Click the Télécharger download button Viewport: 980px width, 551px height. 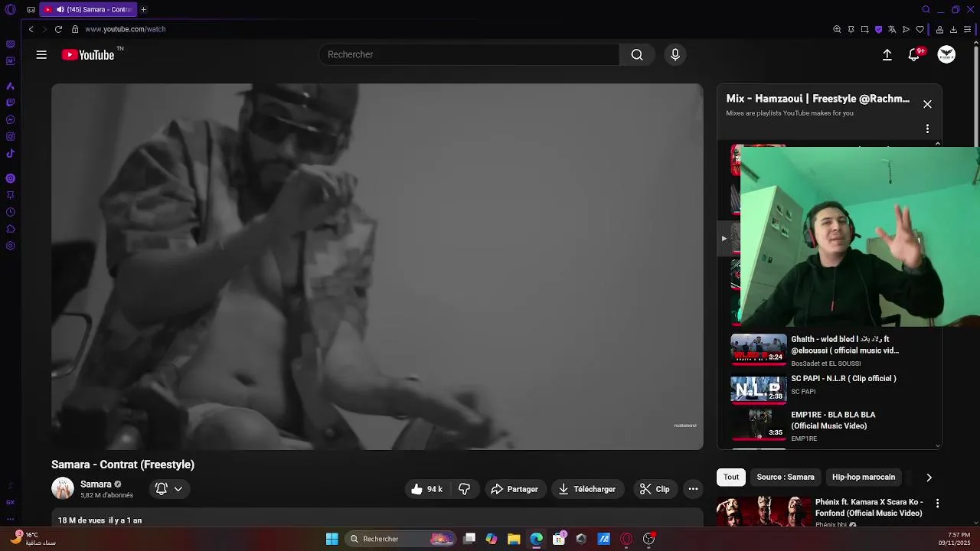coord(587,489)
